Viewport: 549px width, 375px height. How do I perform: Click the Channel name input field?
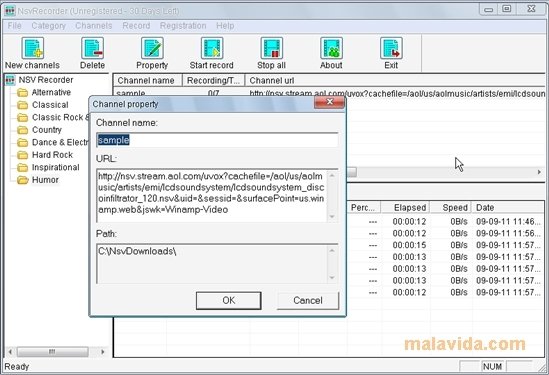[217, 140]
